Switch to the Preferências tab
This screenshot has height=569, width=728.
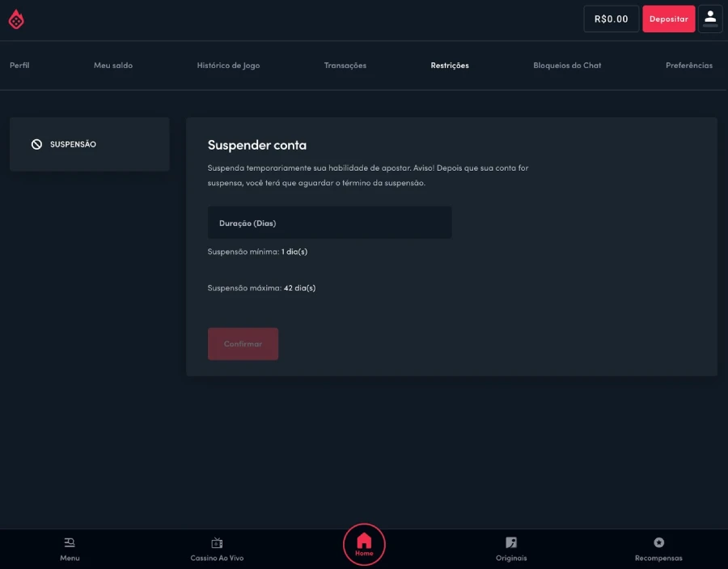[689, 66]
